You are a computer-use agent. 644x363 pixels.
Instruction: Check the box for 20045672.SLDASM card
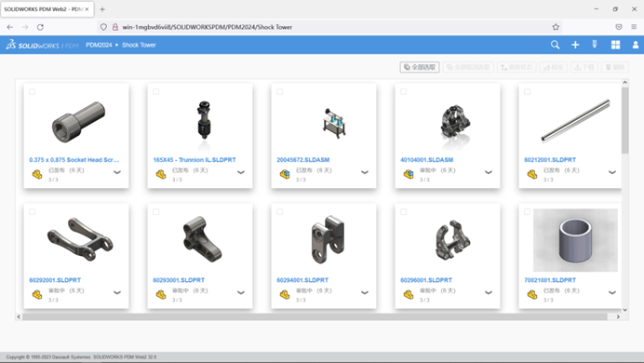[280, 91]
